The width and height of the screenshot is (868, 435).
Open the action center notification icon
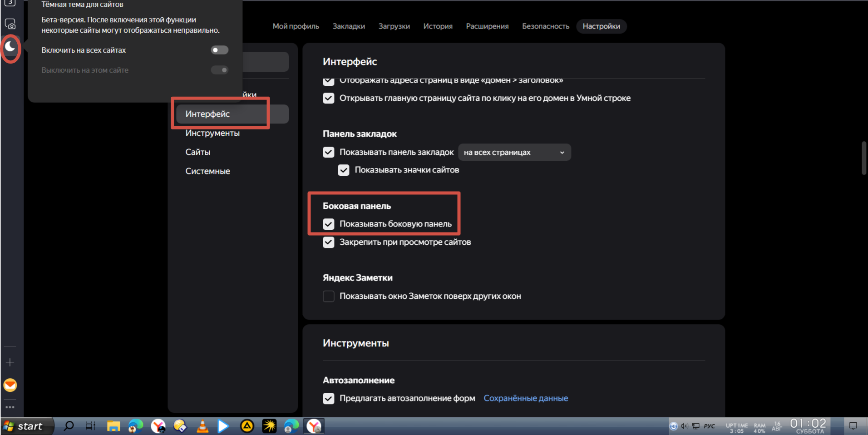point(853,426)
